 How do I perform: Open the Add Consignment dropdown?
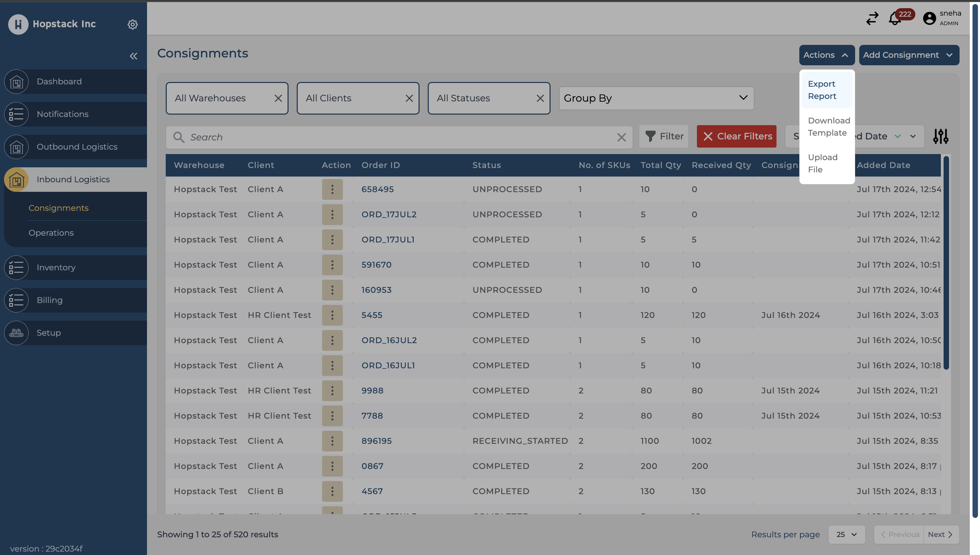[x=909, y=55]
